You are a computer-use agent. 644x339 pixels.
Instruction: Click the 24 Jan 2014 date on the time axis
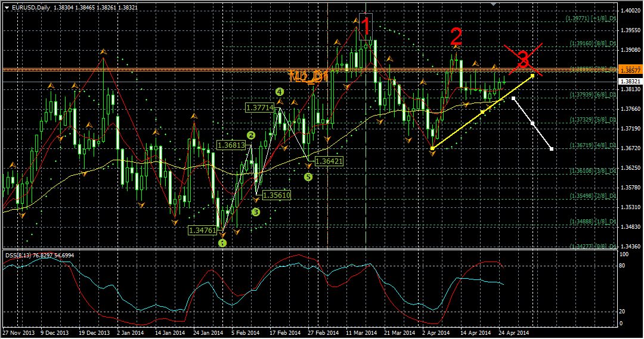(x=208, y=333)
